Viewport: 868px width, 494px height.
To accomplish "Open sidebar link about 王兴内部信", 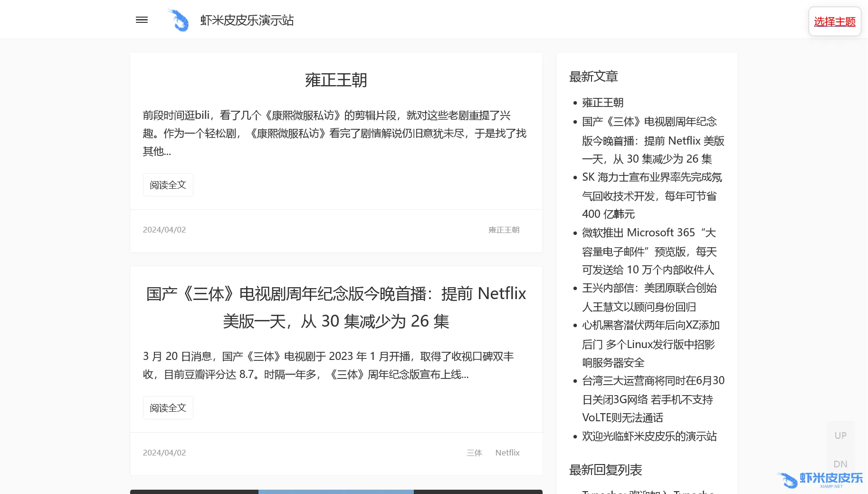I will (649, 297).
